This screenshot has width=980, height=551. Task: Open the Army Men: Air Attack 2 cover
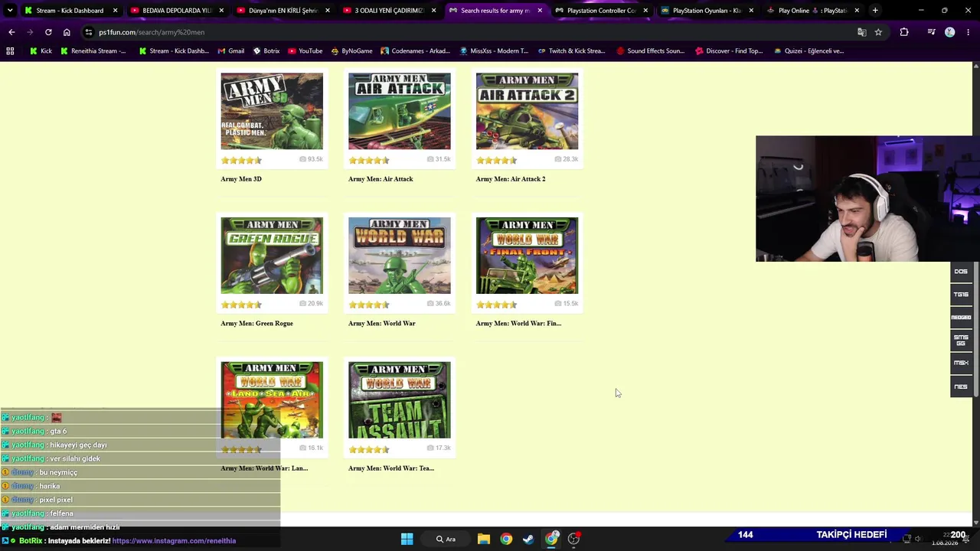(527, 111)
